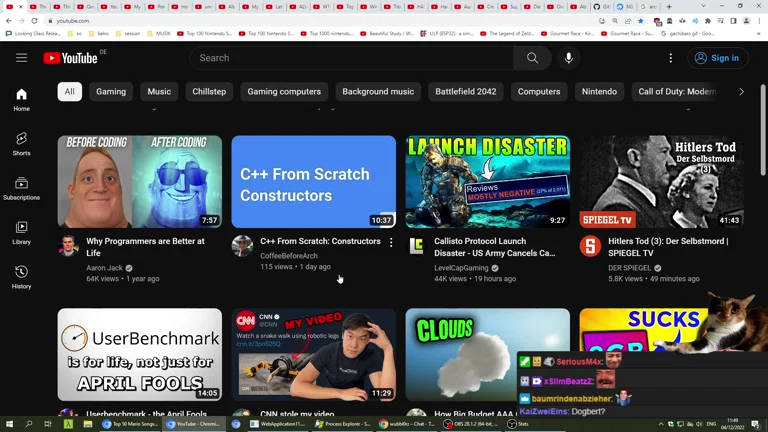Bookmark the page with the star icon
Viewport: 768px width, 432px height.
tap(641, 21)
